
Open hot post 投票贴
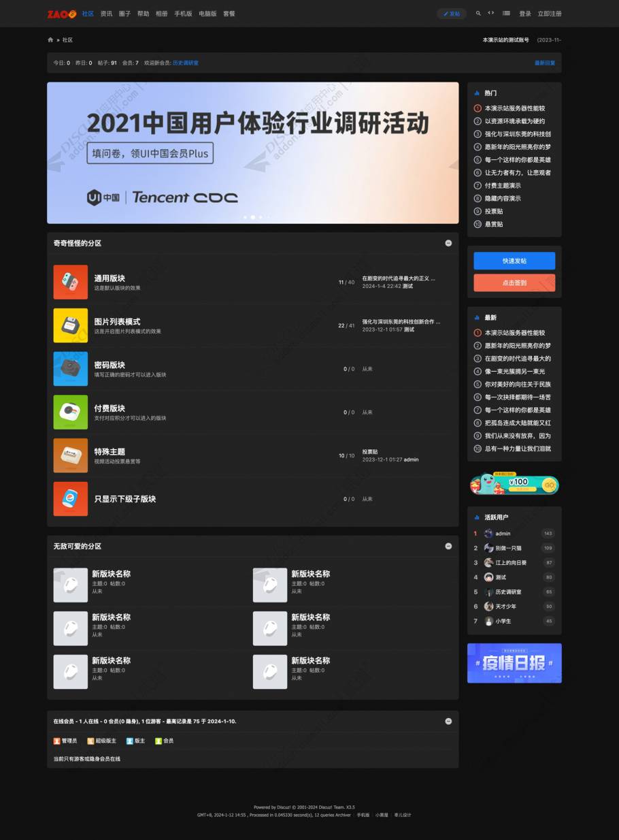[x=494, y=212]
